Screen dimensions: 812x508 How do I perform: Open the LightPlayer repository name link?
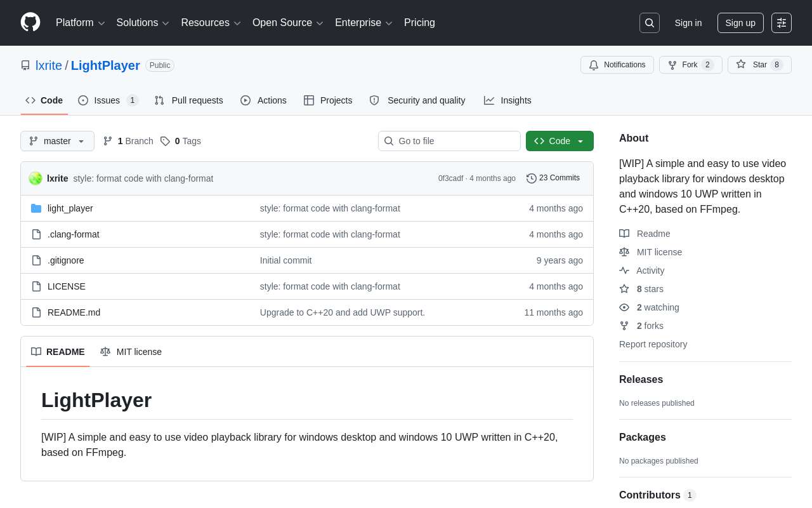click(x=105, y=65)
